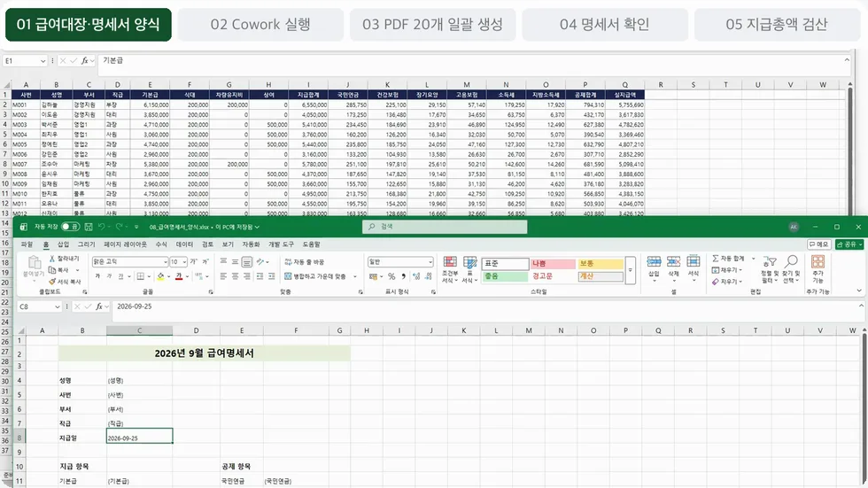This screenshot has width=868, height=488.
Task: Open Find & Select (찾기 및 선택)
Action: (791, 269)
